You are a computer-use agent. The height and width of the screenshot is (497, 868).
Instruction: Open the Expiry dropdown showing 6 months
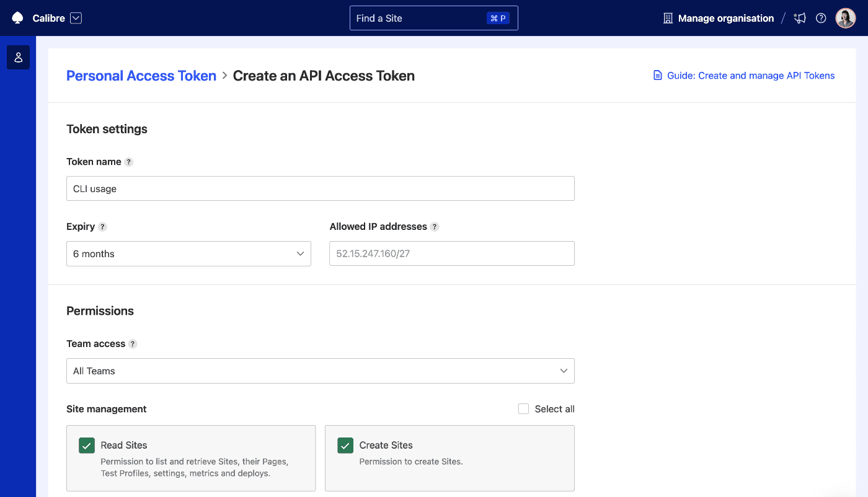(x=188, y=253)
